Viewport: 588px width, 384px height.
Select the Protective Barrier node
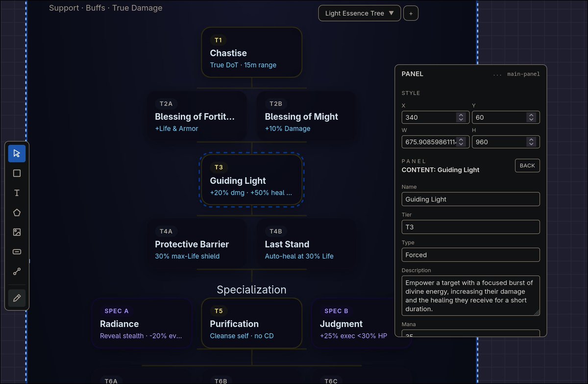[x=196, y=244]
